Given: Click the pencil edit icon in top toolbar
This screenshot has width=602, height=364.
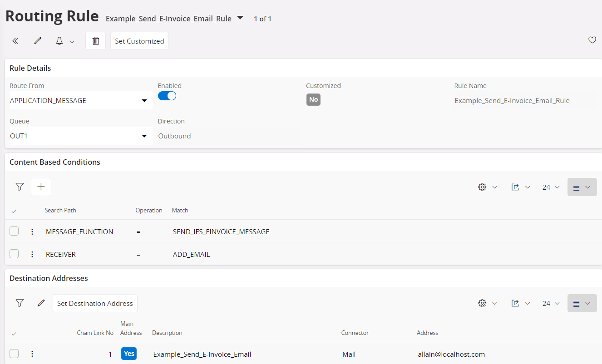Looking at the screenshot, I should (x=38, y=41).
